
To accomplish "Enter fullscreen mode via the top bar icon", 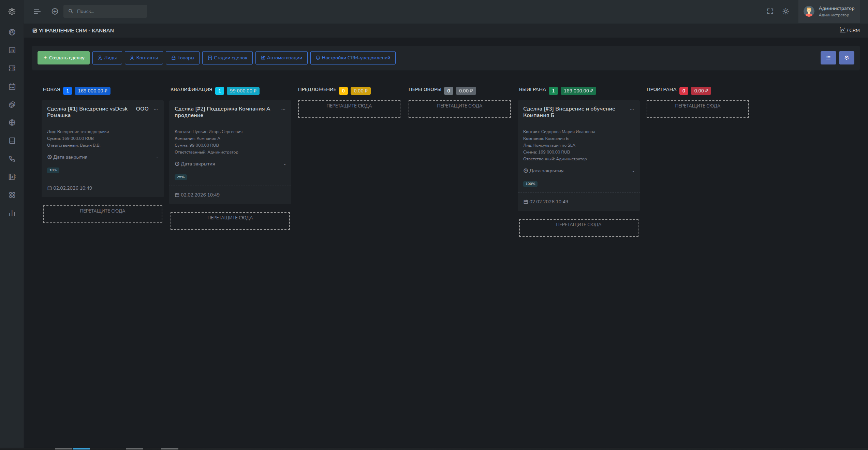I will pyautogui.click(x=770, y=12).
